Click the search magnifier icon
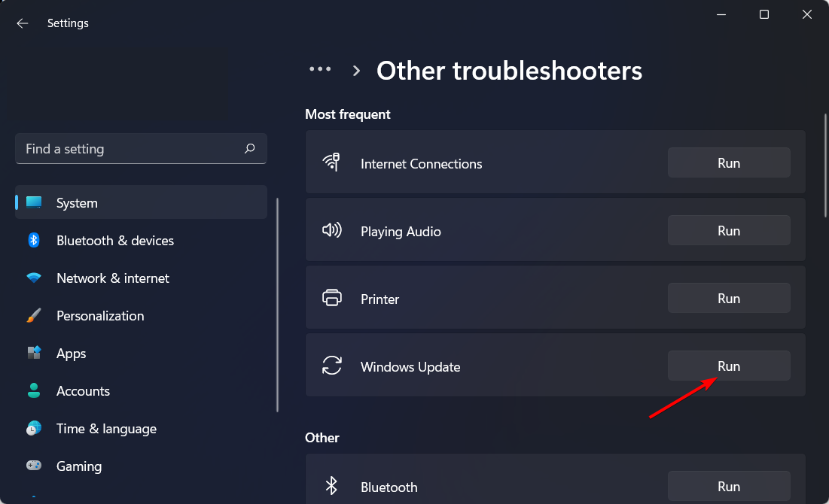Screen dimensions: 829x504 250,149
